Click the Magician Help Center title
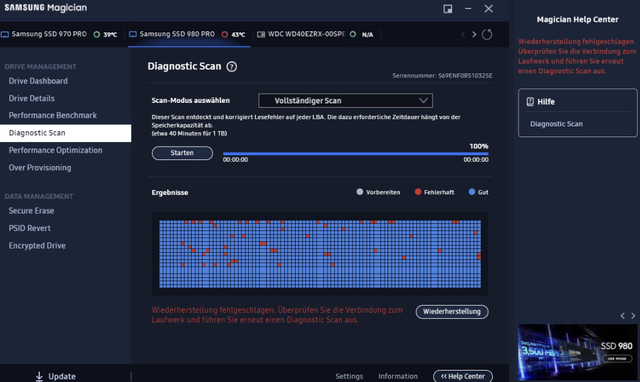Viewport: 640px width, 382px height. pos(577,20)
